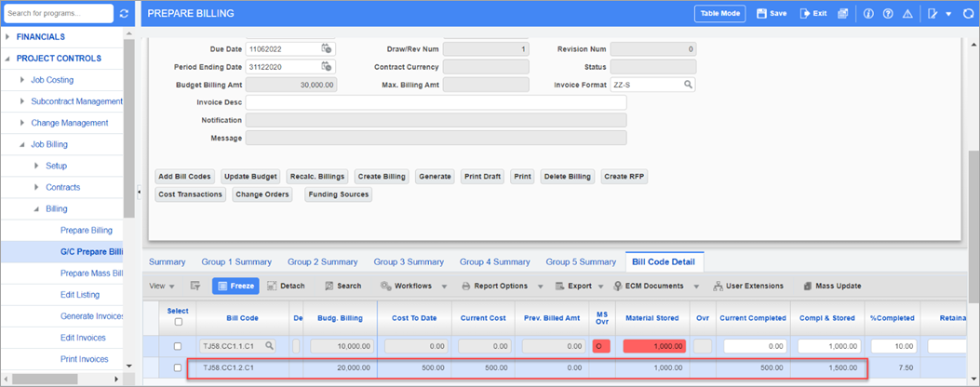Click the Print Draft button
Viewport: 980px width, 387px height.
tap(483, 177)
